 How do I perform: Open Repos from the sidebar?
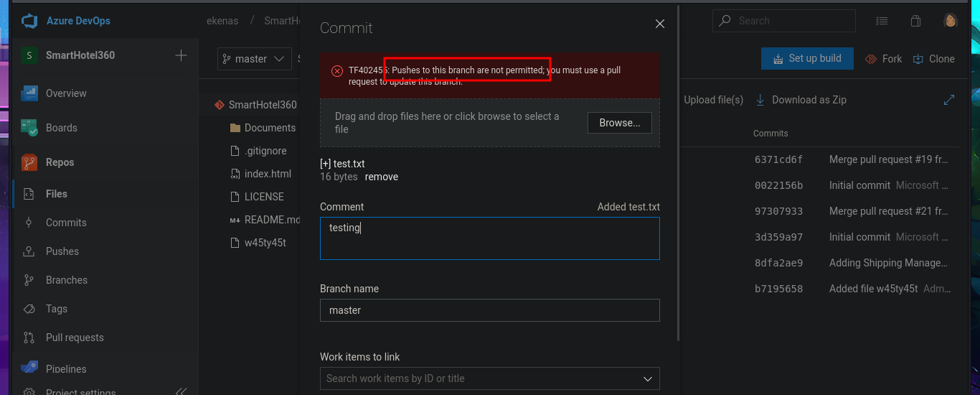(x=60, y=162)
